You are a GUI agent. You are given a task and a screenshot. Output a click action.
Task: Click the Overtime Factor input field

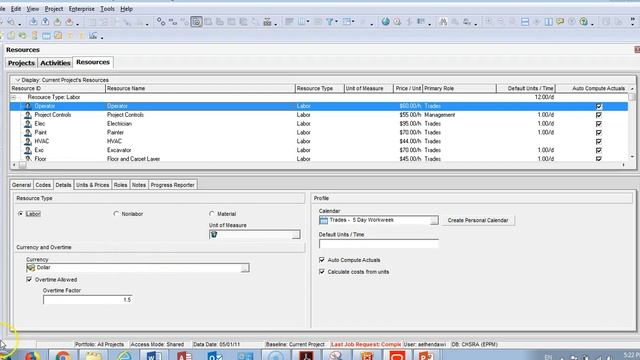pyautogui.click(x=87, y=300)
